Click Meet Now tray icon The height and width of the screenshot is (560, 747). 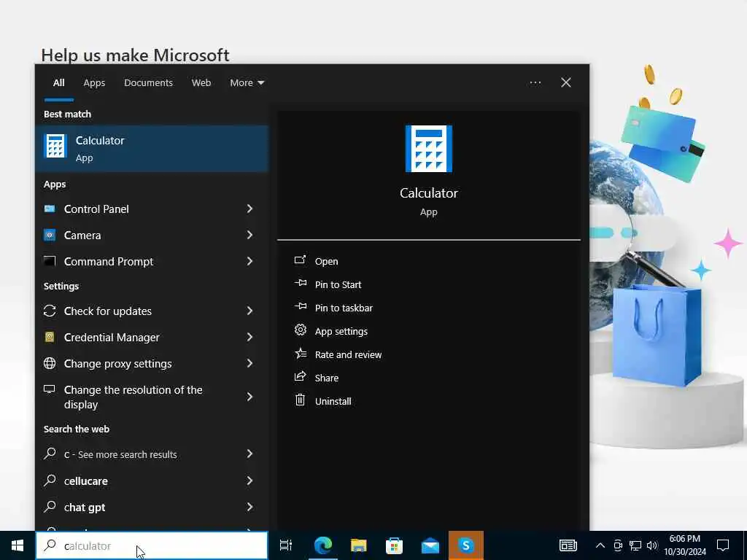tap(618, 545)
